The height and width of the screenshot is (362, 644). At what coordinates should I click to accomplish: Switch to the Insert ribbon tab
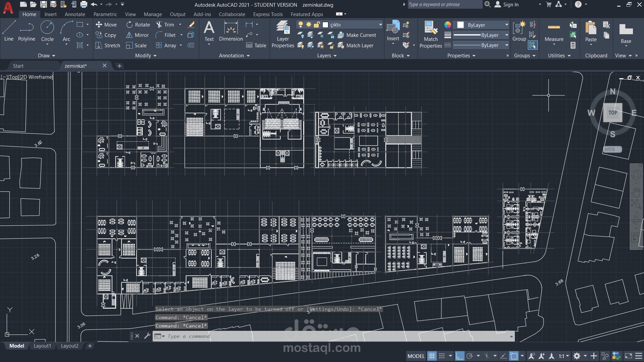50,14
